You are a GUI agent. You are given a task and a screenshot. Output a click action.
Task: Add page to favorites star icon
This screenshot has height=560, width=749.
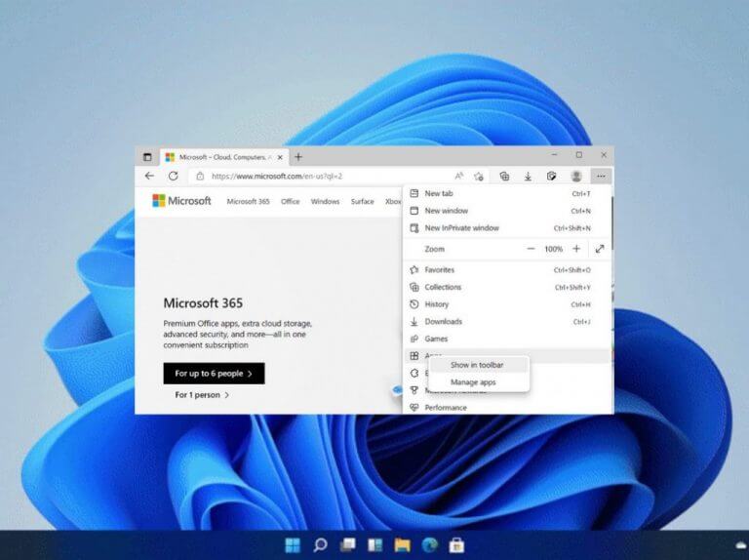[479, 177]
